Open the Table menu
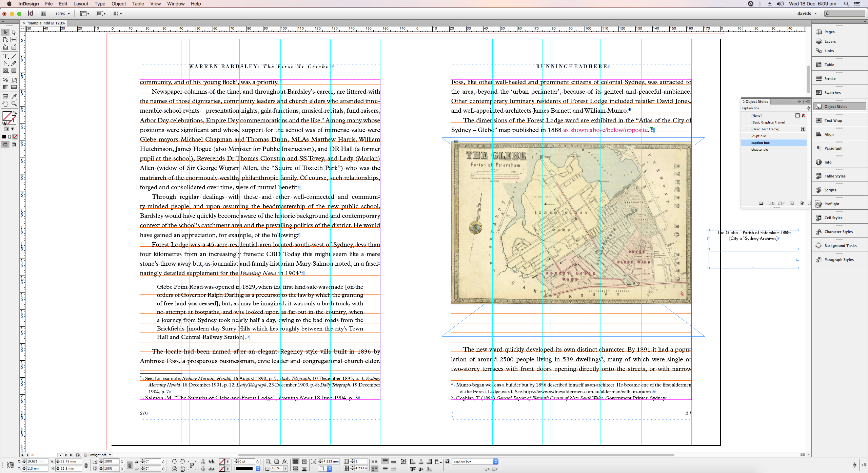The image size is (868, 473). (x=138, y=4)
